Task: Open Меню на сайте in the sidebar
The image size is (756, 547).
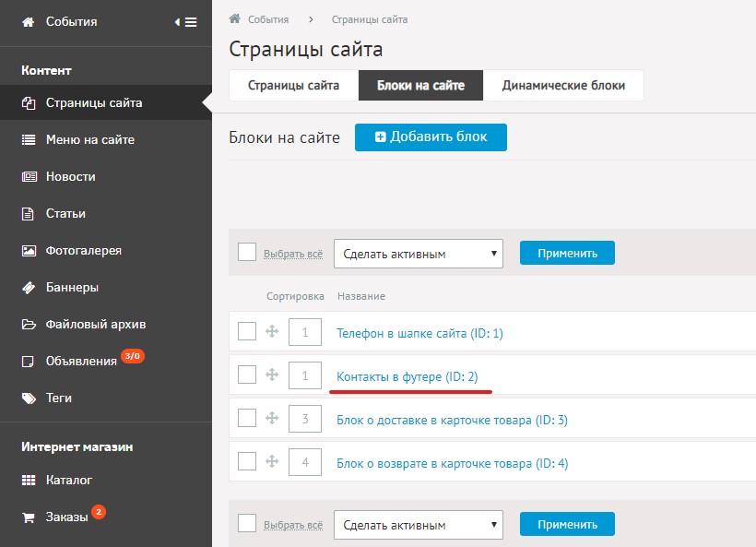Action: (90, 140)
